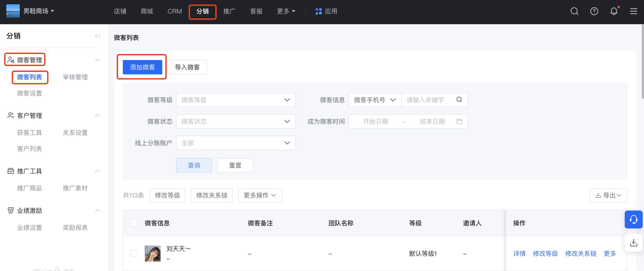Collapse the 客户管理 section chevron
Screen dimensions: 644x271
point(98,115)
